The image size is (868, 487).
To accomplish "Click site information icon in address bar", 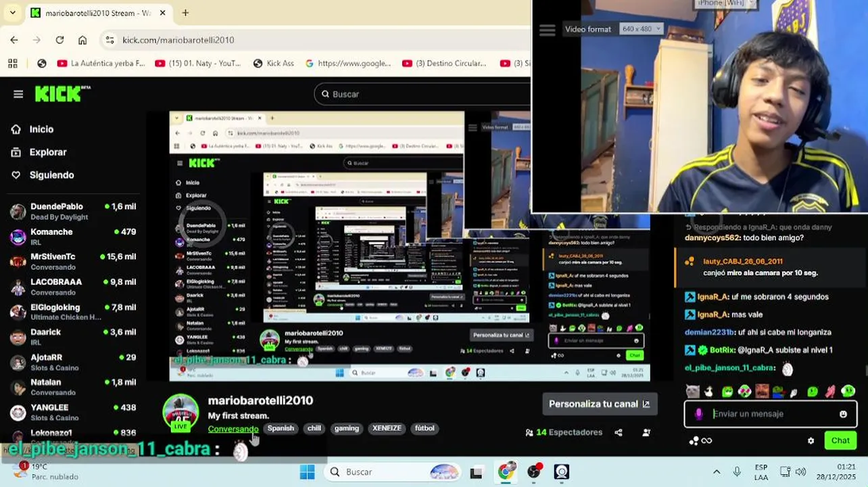I will (110, 40).
